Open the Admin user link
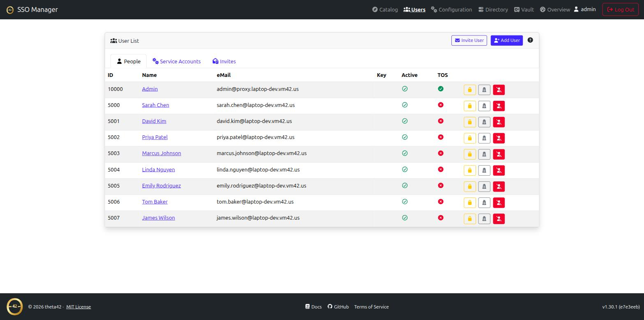 (150, 89)
